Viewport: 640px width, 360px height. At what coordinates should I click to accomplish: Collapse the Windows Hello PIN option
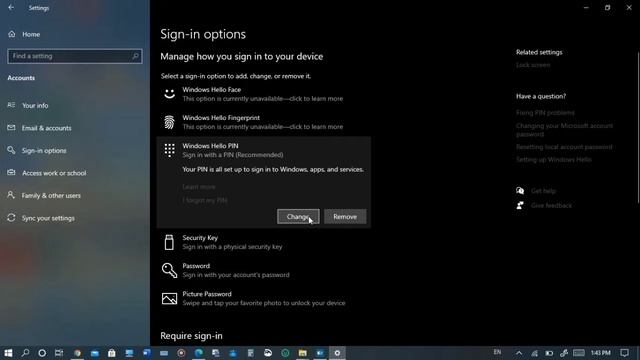coord(264,150)
